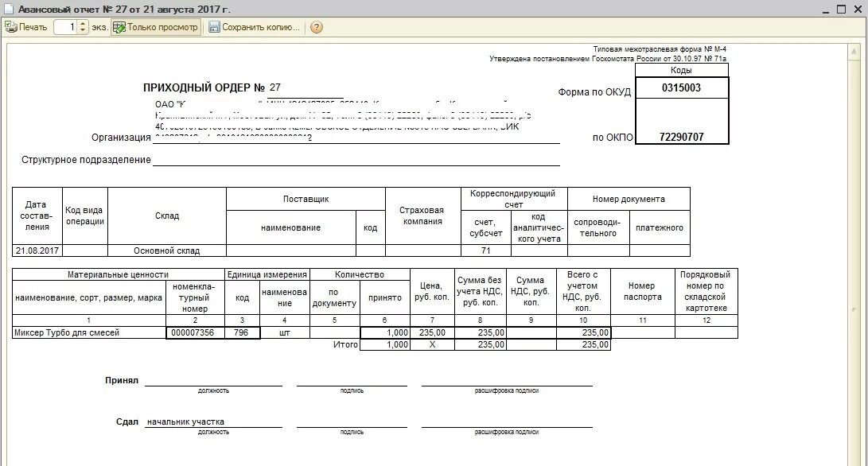The height and width of the screenshot is (466, 868).
Task: Click scrollbar up arrow at right edge
Action: pos(853,52)
